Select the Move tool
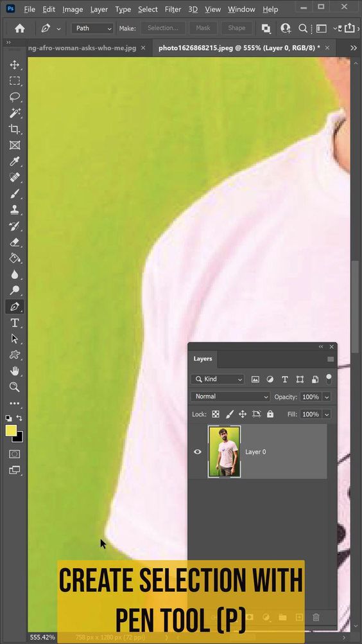Image resolution: width=362 pixels, height=644 pixels. [x=15, y=65]
